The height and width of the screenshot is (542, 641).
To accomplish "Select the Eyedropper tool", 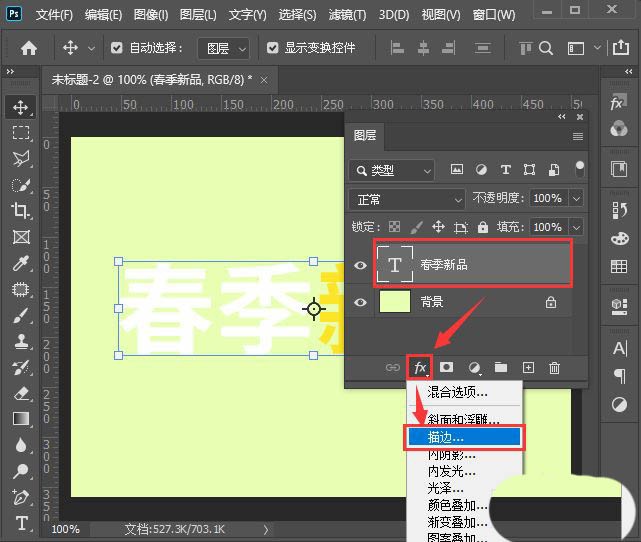I will pyautogui.click(x=21, y=264).
